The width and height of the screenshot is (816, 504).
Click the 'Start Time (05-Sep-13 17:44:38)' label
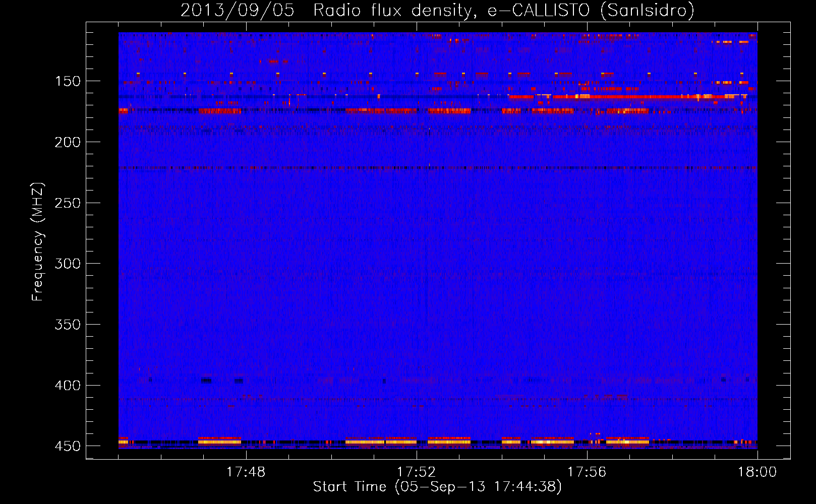tap(437, 487)
